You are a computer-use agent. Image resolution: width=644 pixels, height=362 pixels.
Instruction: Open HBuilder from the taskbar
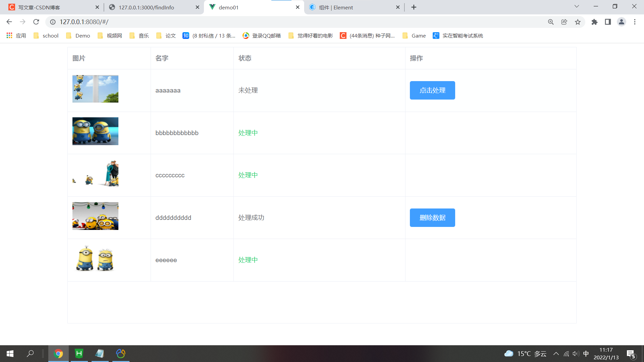(x=79, y=353)
